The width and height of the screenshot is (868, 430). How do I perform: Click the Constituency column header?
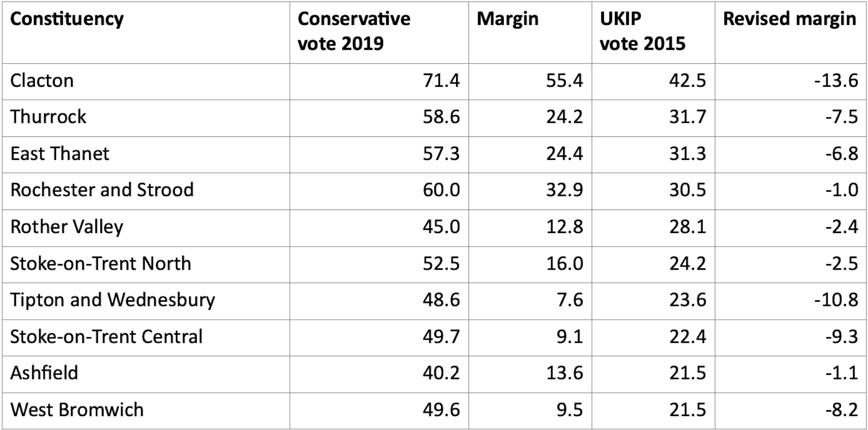(67, 19)
